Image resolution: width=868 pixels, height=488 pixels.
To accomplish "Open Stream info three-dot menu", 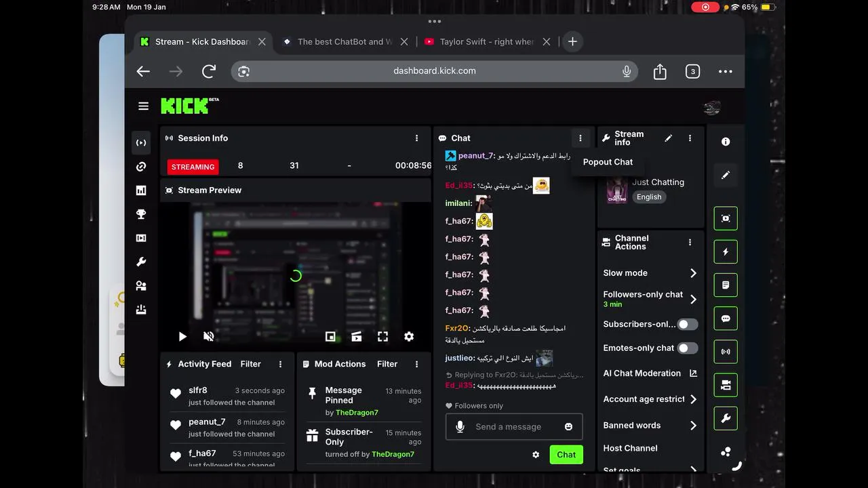I will (690, 138).
